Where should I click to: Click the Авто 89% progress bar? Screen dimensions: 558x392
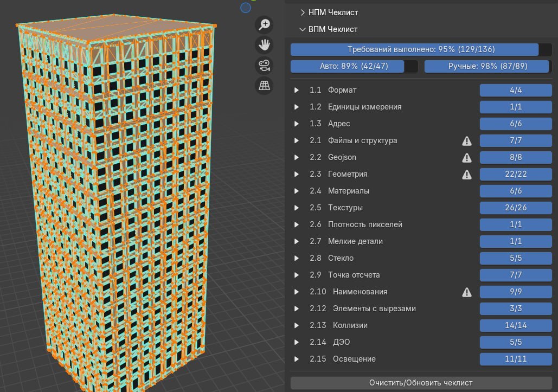pyautogui.click(x=354, y=66)
